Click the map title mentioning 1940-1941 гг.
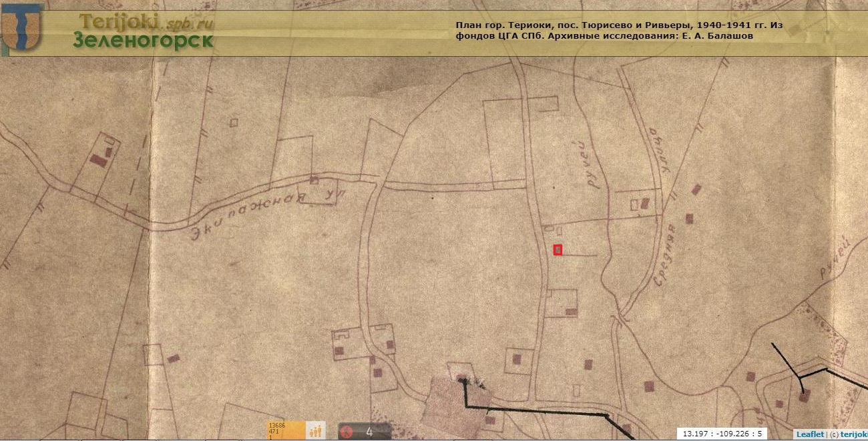Screen dimensions: 868x441 pyautogui.click(x=619, y=30)
